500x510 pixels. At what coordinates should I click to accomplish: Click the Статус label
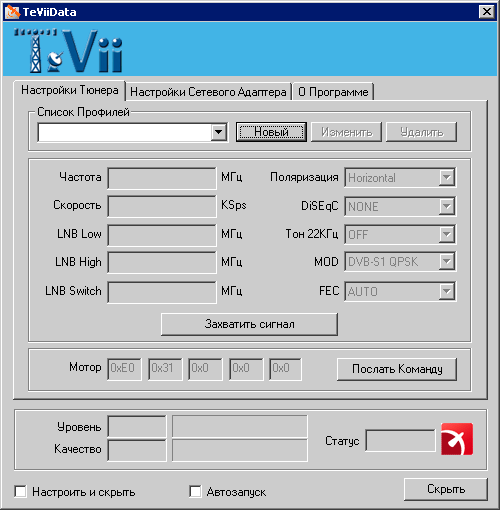click(x=342, y=441)
